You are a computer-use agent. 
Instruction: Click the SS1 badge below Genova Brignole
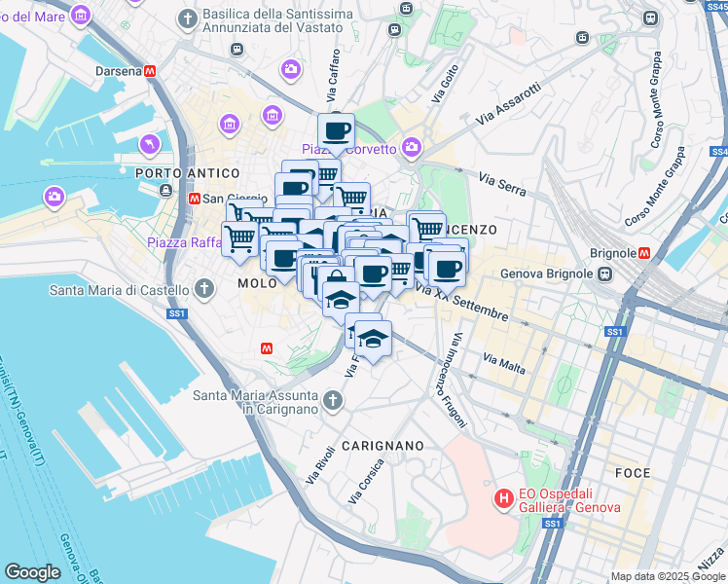click(x=615, y=332)
